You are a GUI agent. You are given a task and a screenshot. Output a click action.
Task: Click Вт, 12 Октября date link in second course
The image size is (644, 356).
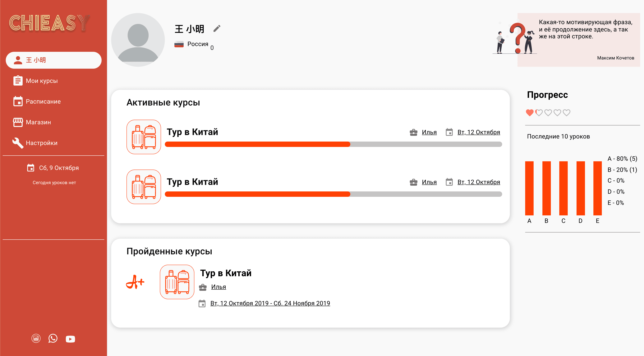479,182
